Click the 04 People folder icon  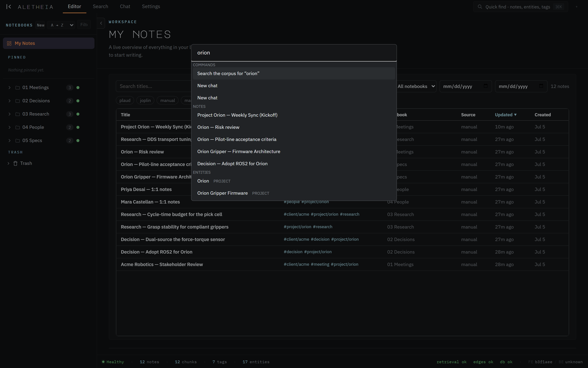17,127
